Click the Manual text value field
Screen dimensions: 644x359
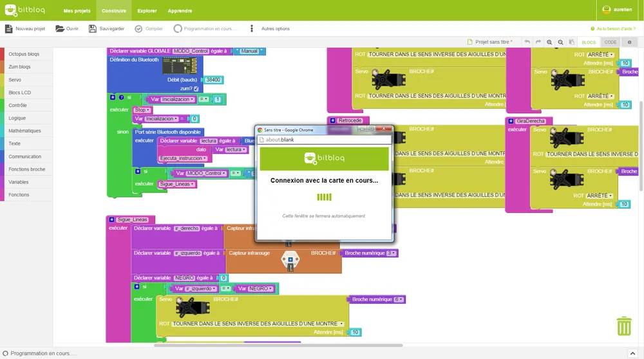(249, 51)
